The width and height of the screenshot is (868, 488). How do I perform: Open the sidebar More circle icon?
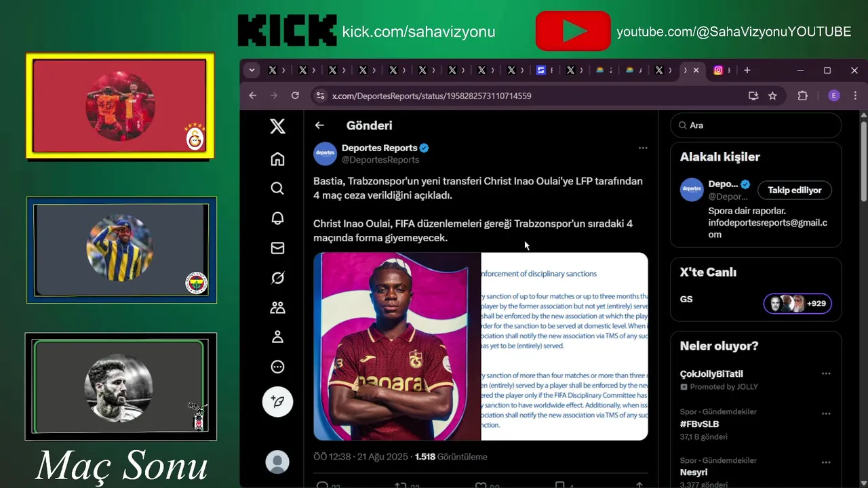pos(277,367)
